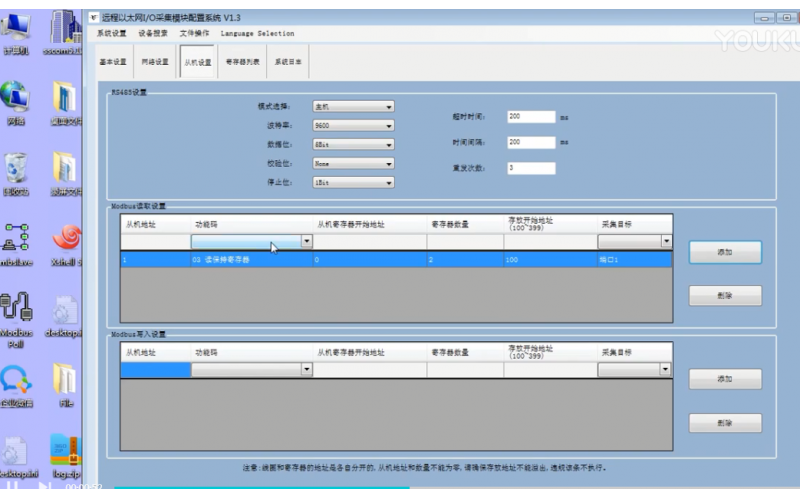This screenshot has height=500, width=800.
Task: Open the File folder desktop icon
Action: [x=66, y=380]
